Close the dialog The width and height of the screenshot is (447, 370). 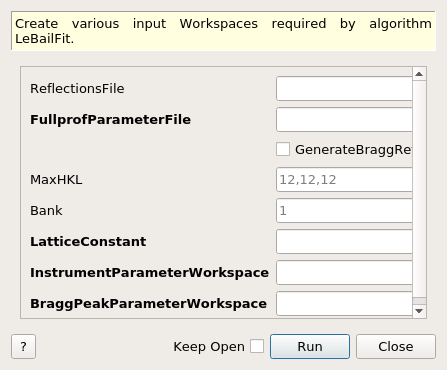[x=396, y=347]
